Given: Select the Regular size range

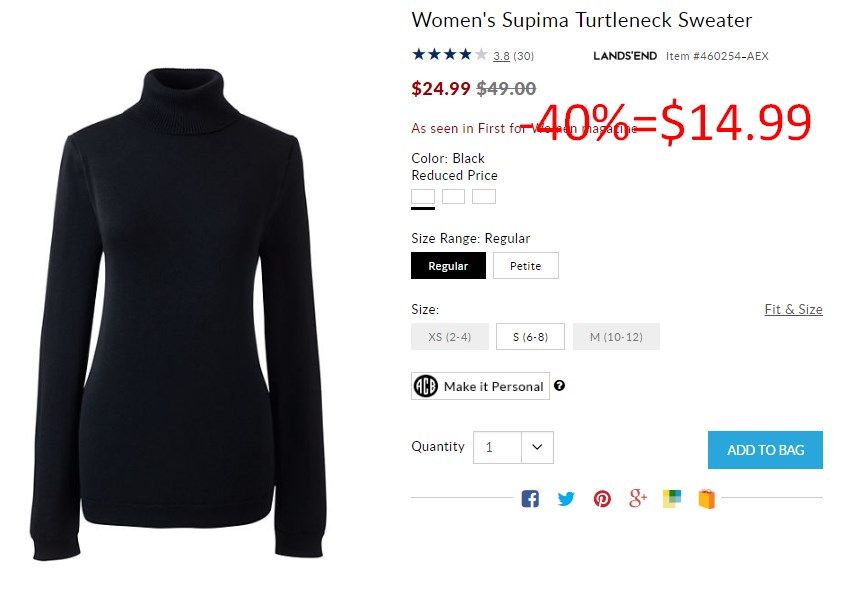Looking at the screenshot, I should click(448, 265).
